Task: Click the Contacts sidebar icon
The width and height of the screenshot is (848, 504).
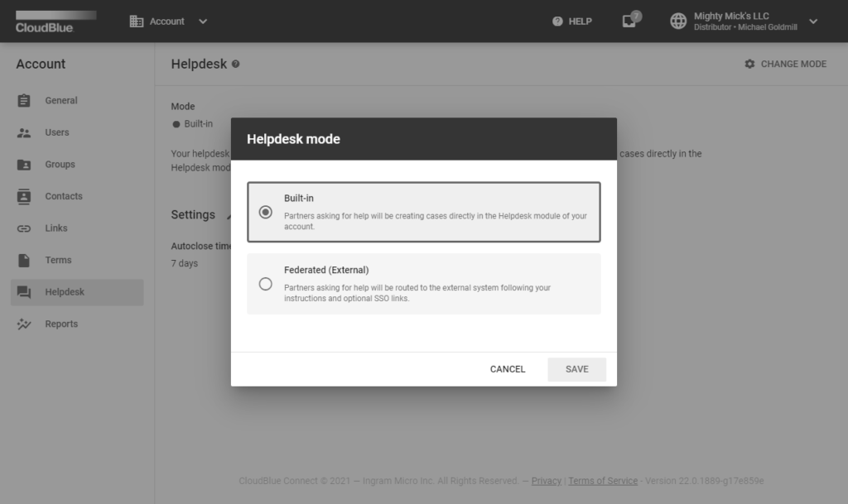Action: [26, 196]
